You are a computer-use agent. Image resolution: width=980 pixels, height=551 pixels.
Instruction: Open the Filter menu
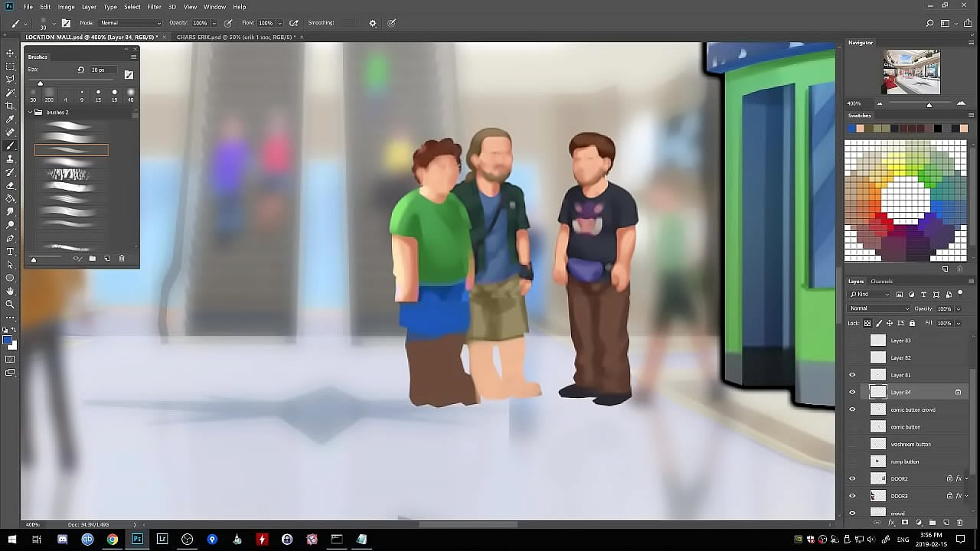(154, 7)
